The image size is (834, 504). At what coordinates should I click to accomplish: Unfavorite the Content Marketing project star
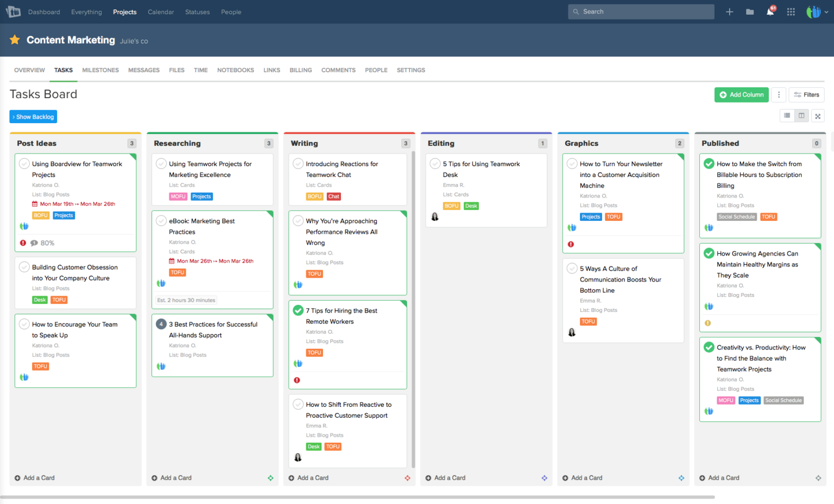click(14, 40)
